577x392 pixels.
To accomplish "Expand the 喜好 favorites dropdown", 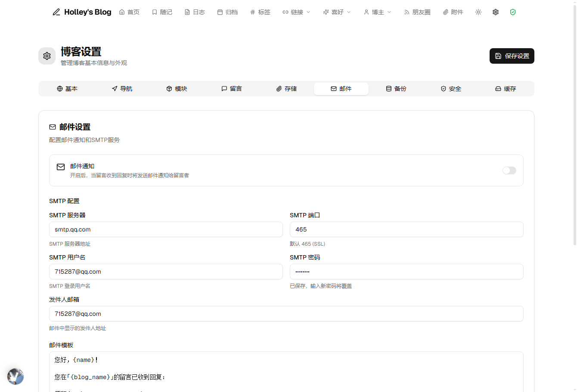I will tap(337, 12).
